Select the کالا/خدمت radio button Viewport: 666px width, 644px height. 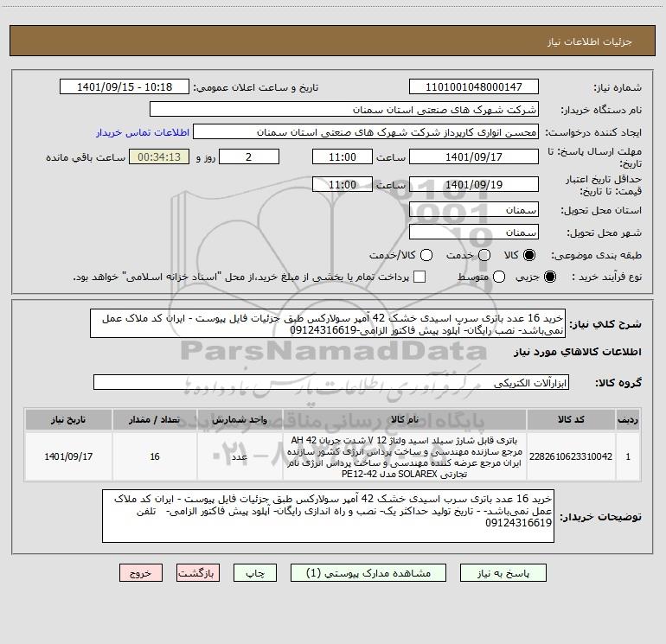point(426,255)
